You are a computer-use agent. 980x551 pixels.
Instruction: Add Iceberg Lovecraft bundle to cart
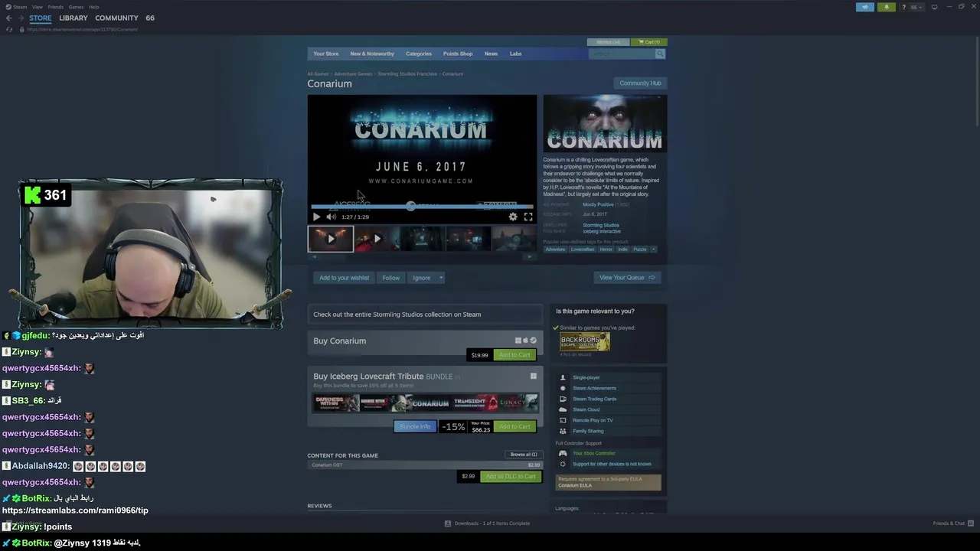point(514,426)
